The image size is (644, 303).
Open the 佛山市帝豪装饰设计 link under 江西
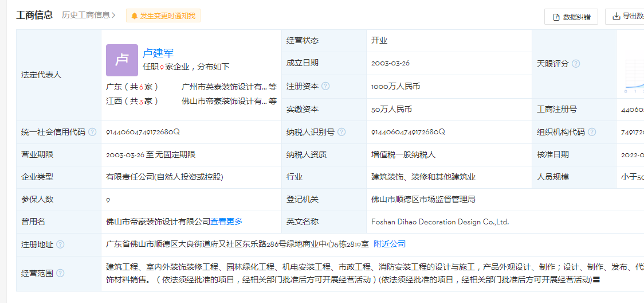pyautogui.click(x=224, y=101)
